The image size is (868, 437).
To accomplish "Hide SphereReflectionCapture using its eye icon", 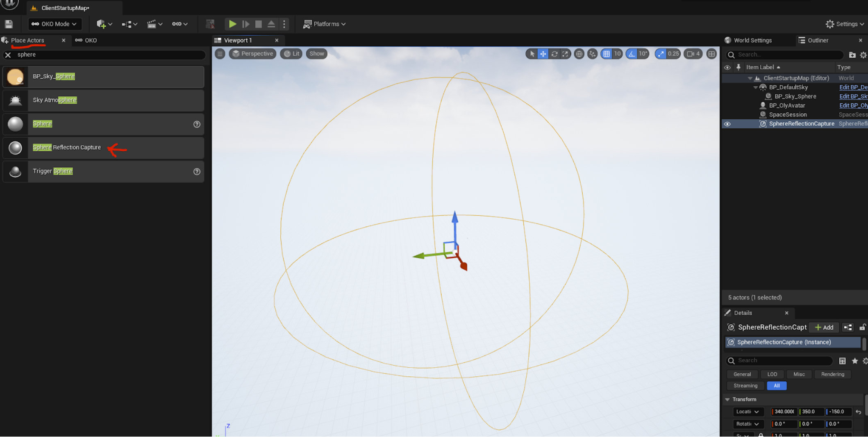I will click(x=727, y=124).
